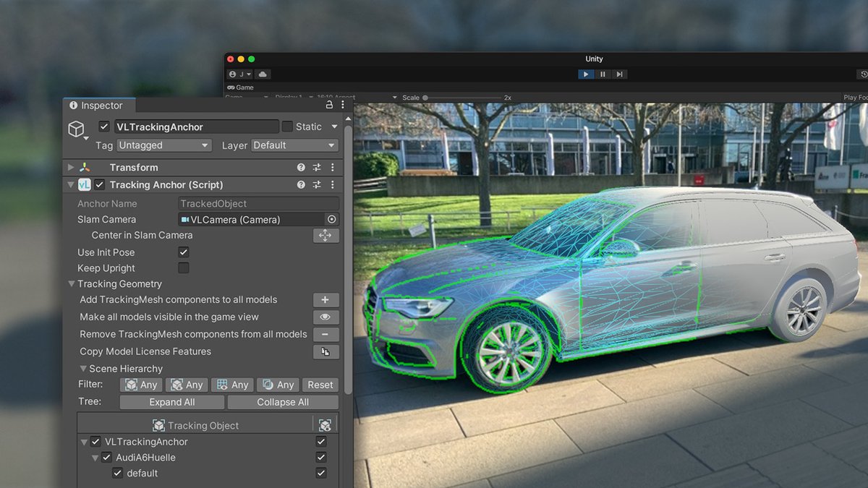Click the VLTrackingAnchor name field
Viewport: 868px width, 488px height.
pos(195,127)
